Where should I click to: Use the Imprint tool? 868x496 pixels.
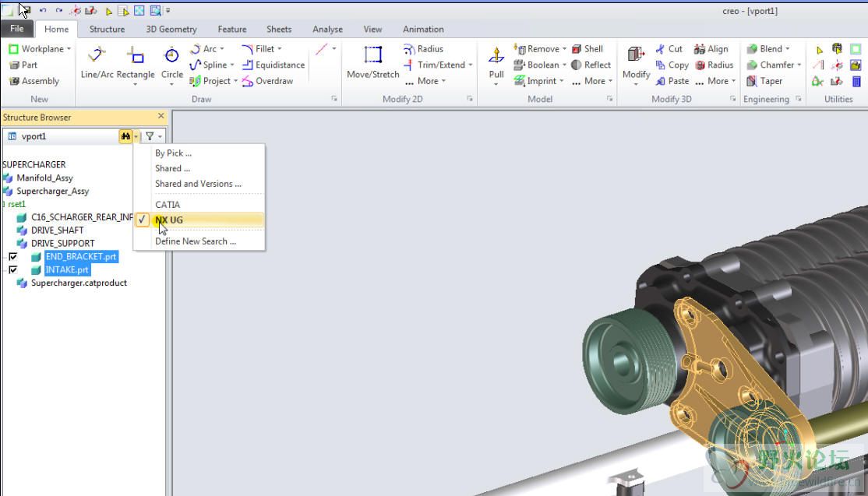pos(535,81)
